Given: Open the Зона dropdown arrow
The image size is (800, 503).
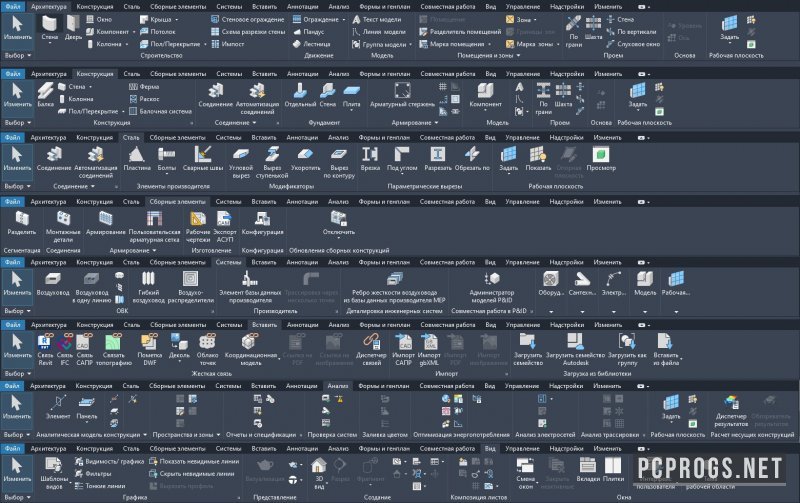Looking at the screenshot, I should click(535, 19).
